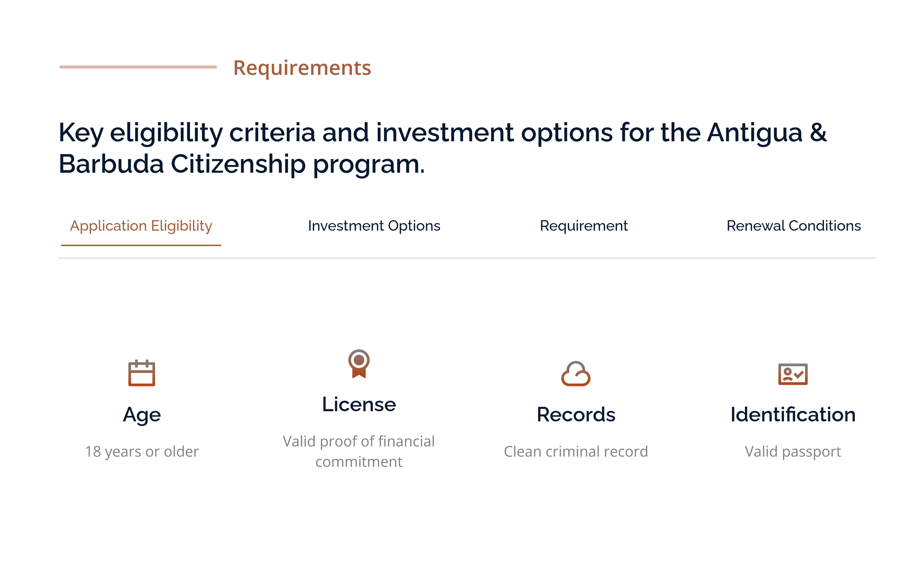Screen dimensions: 924x564
Task: Click the Age heading
Action: point(142,415)
